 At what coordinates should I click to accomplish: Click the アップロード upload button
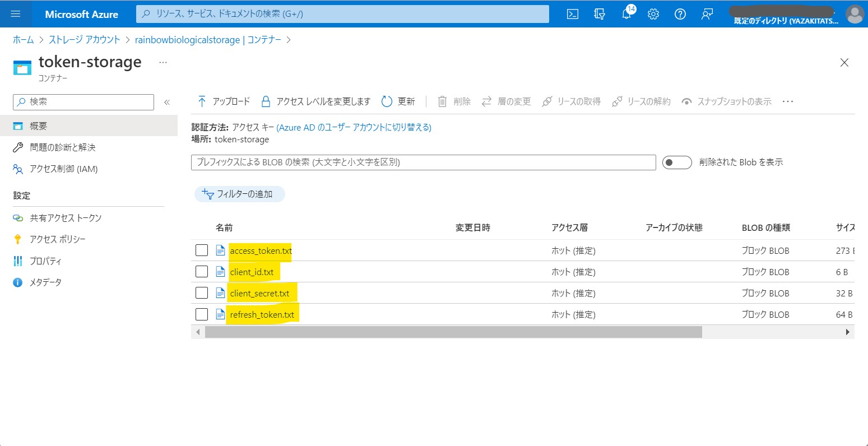click(224, 101)
